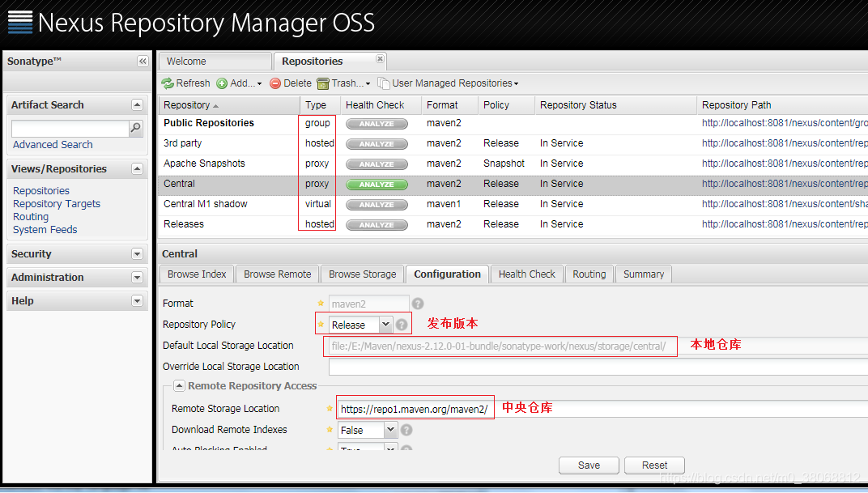Viewport: 868px width, 493px height.
Task: Click Format column header
Action: click(x=449, y=105)
